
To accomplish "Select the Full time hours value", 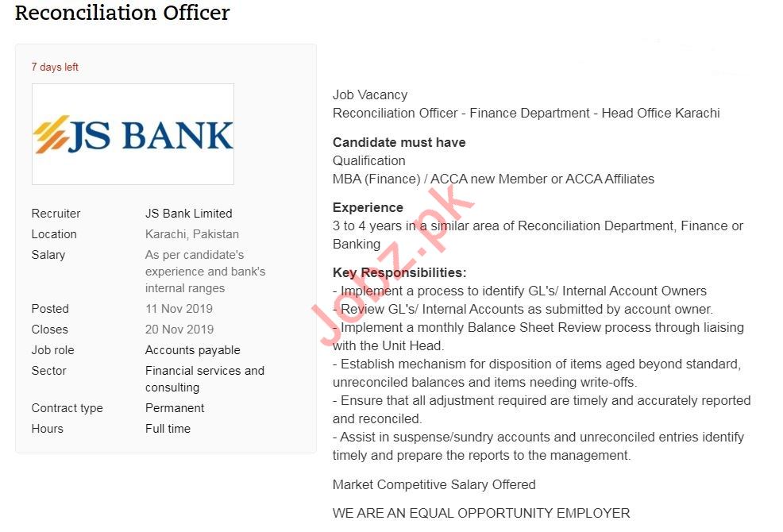I will 168,429.
